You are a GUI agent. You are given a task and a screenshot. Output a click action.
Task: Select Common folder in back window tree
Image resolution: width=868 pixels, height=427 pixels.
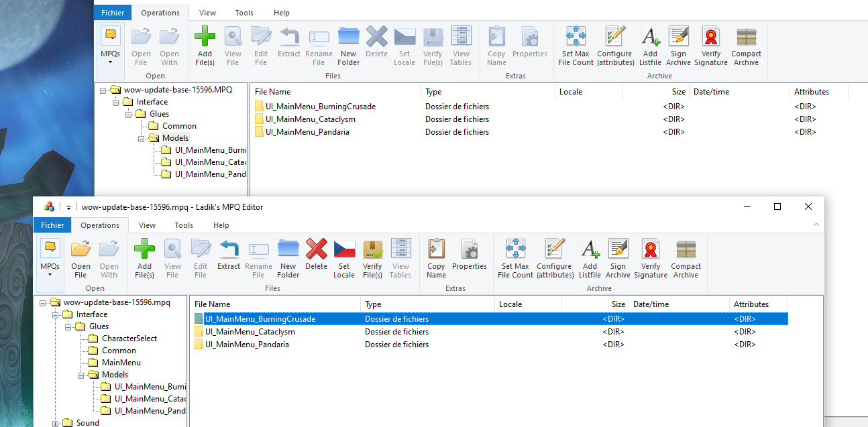(x=180, y=126)
